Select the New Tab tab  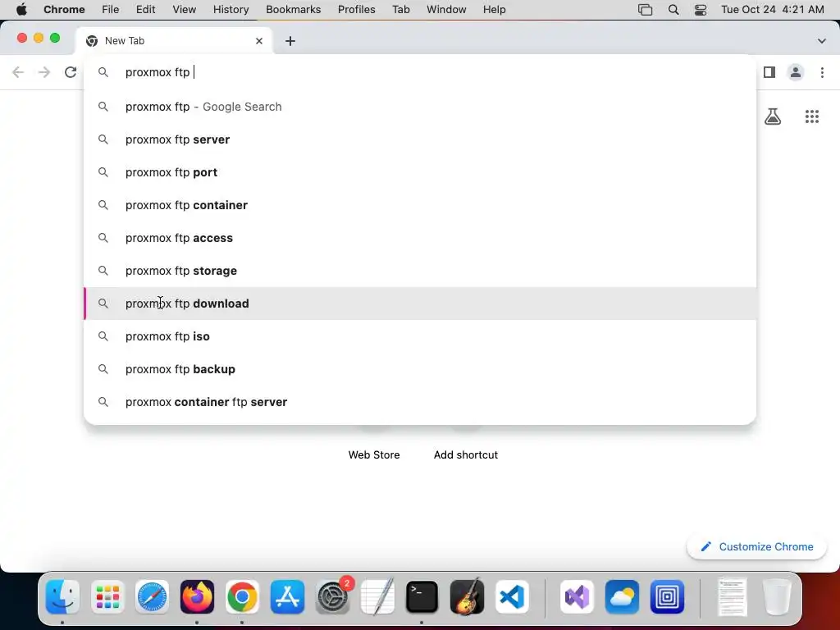(x=174, y=41)
